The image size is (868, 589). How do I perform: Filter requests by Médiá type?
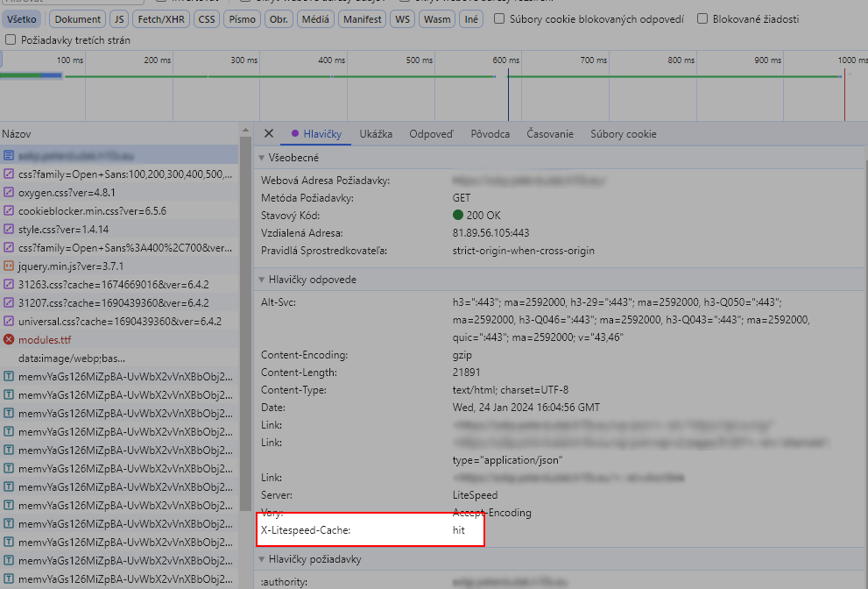coord(314,18)
